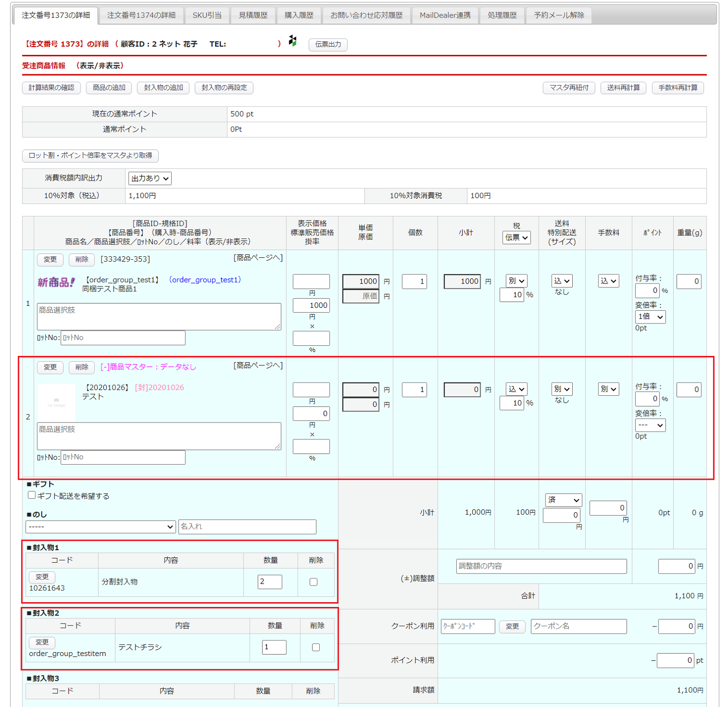
Task: Open the 伝票 tax dropdown in header
Action: pos(516,237)
